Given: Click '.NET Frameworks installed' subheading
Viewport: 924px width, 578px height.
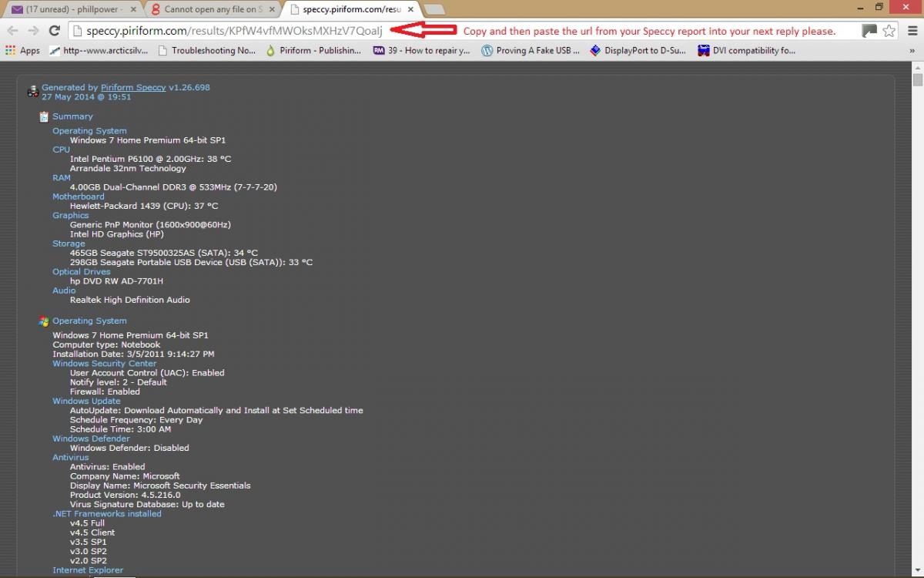Looking at the screenshot, I should coord(107,513).
